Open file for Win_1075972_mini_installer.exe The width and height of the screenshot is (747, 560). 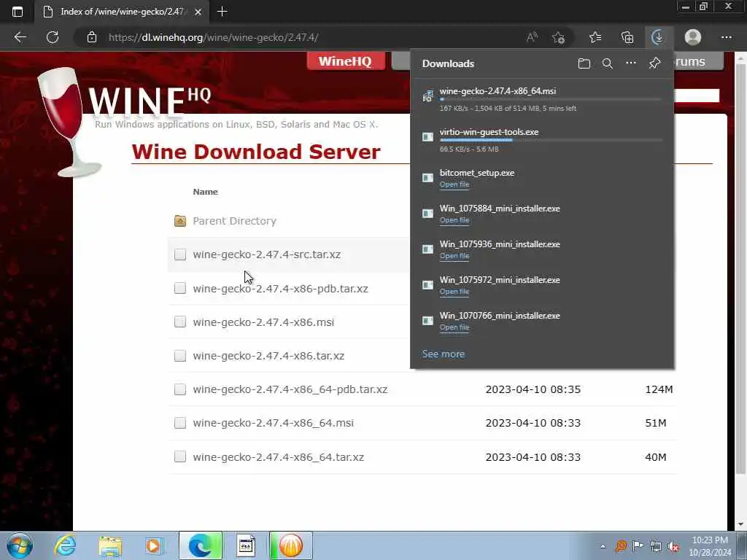[x=454, y=292]
